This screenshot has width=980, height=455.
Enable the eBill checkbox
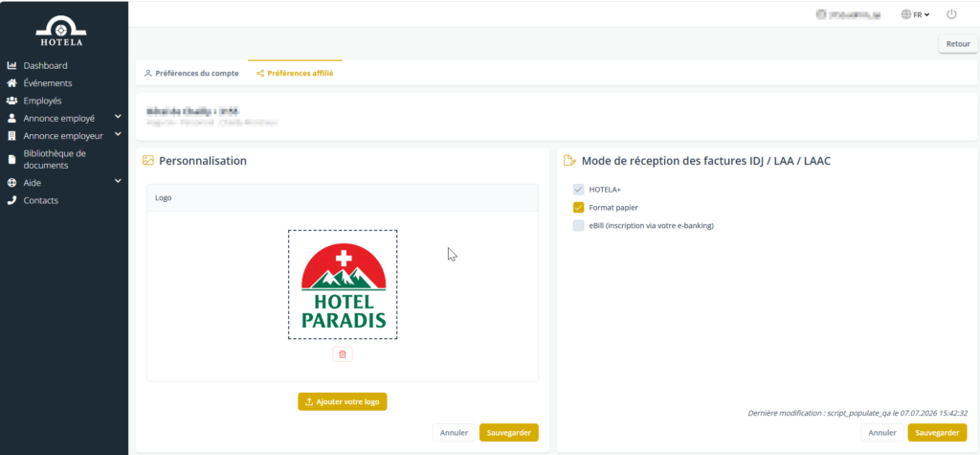coord(578,226)
